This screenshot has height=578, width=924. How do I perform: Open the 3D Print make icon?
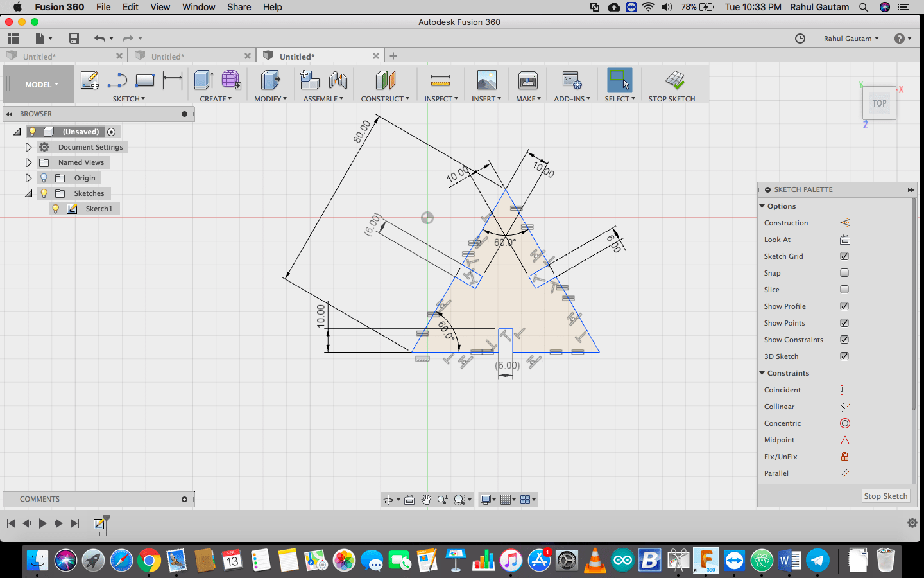(528, 80)
